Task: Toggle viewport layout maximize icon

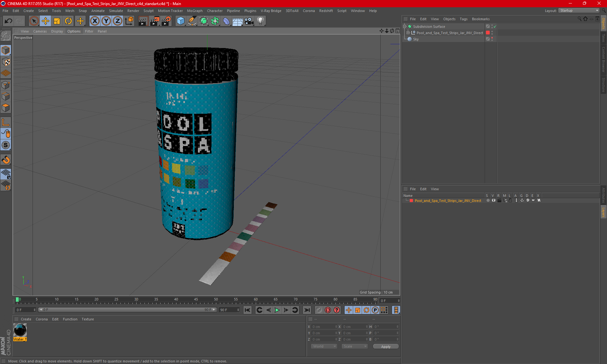Action: 397,31
